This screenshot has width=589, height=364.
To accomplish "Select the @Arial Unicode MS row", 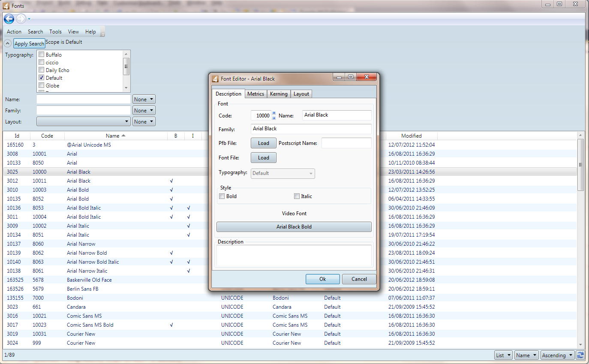I will click(290, 145).
